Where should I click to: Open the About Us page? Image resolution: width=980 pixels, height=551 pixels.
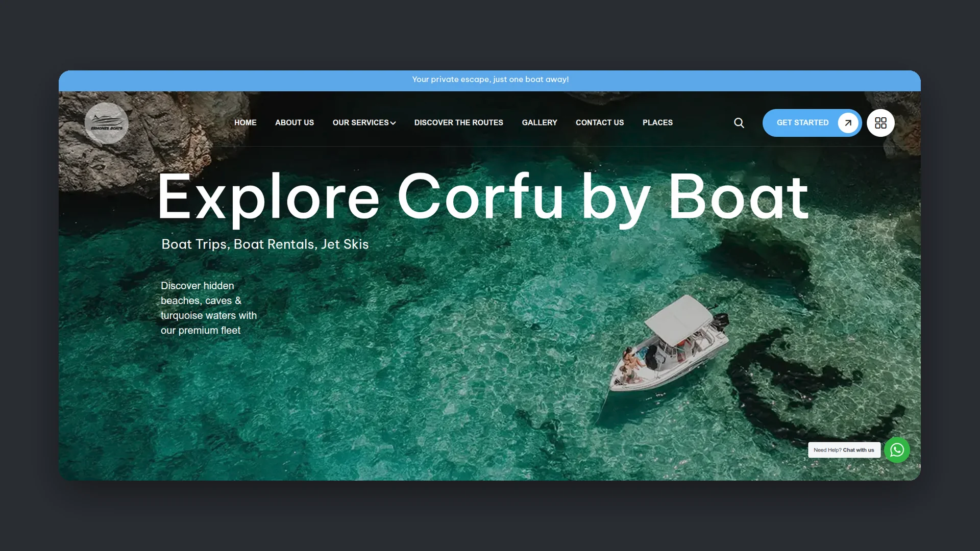(x=295, y=122)
